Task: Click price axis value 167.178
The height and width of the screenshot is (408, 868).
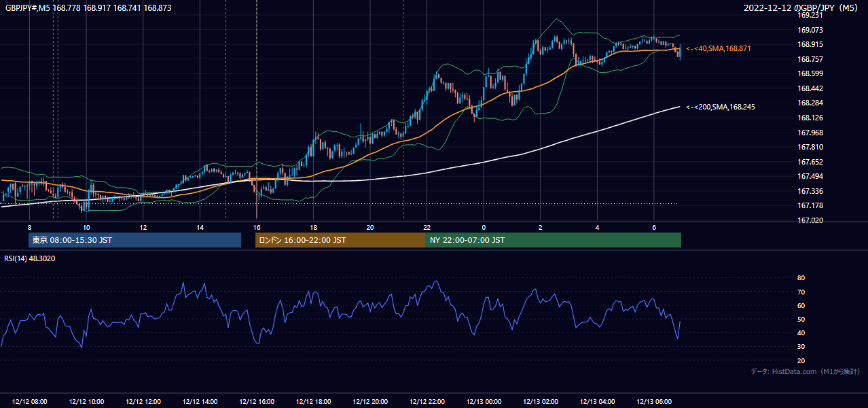Action: pos(810,206)
